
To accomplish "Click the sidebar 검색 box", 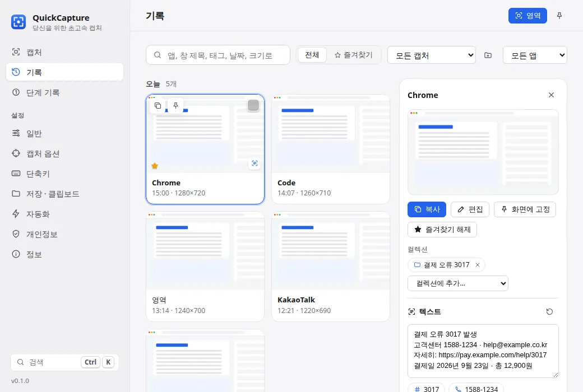I will coord(64,362).
